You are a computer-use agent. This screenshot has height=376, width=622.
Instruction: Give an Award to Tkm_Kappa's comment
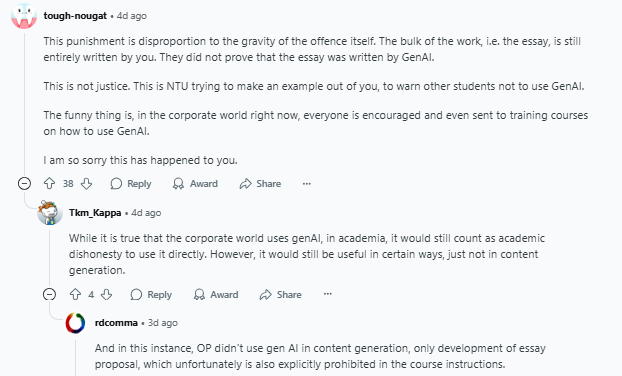coord(216,294)
